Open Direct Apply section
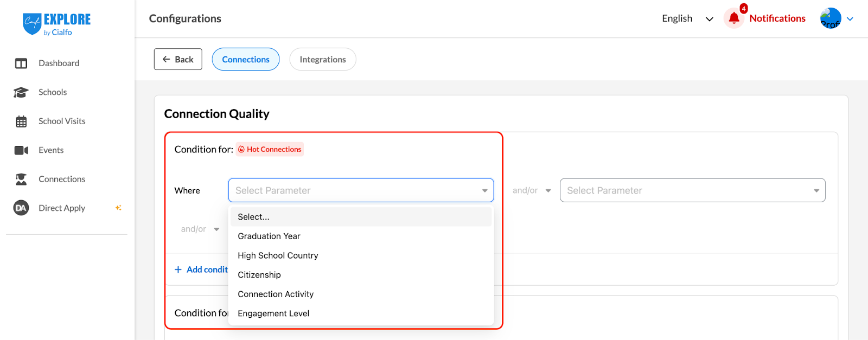Screen dimensions: 868x340 click(62, 208)
